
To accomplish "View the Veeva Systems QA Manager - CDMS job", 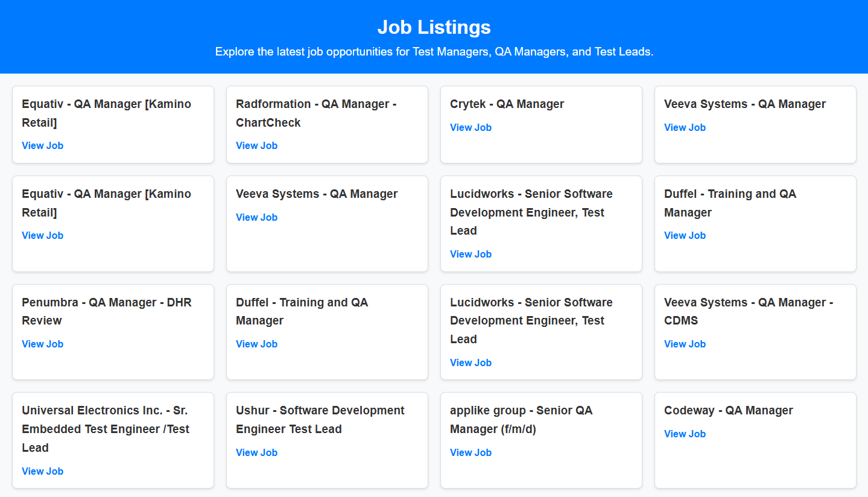I will pyautogui.click(x=685, y=344).
